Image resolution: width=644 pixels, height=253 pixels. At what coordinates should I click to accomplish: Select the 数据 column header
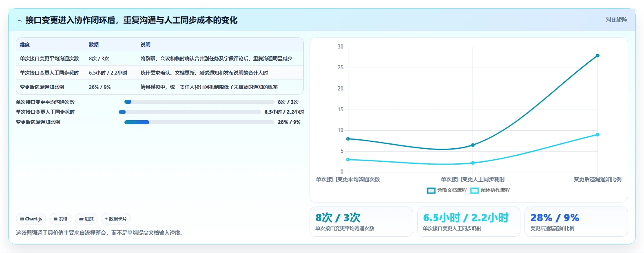point(94,45)
